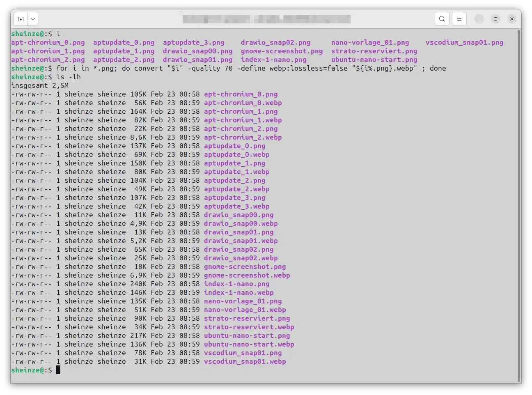Minimize the terminal window
The width and height of the screenshot is (532, 395).
(479, 19)
